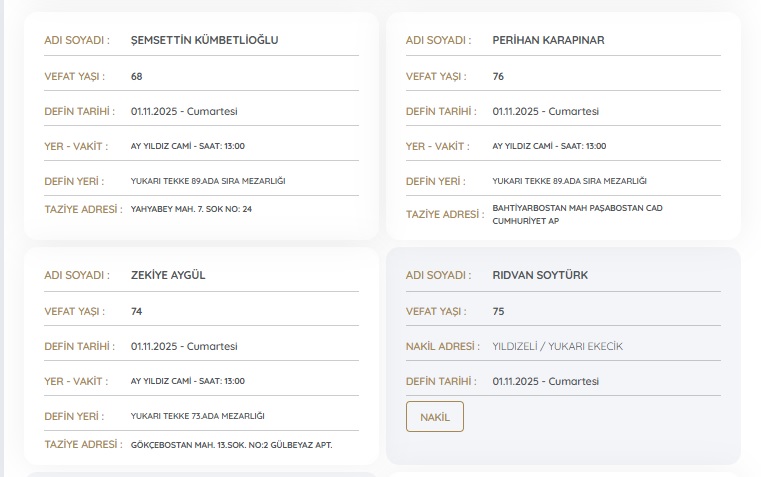Select the burial place in Perihan Karapınar's card

click(569, 181)
